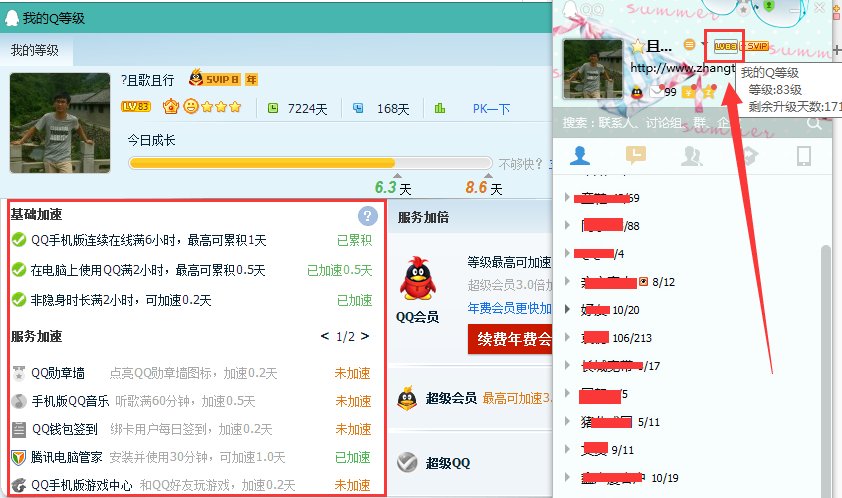Click the QQ penguin icon under signature
Viewport: 842px width, 498px height.
tap(637, 92)
